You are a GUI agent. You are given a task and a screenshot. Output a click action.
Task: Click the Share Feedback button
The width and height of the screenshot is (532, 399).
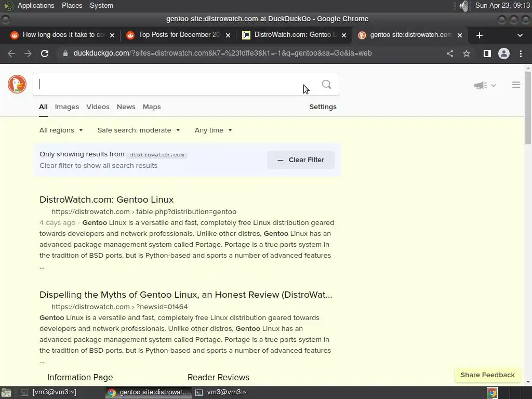click(x=487, y=375)
